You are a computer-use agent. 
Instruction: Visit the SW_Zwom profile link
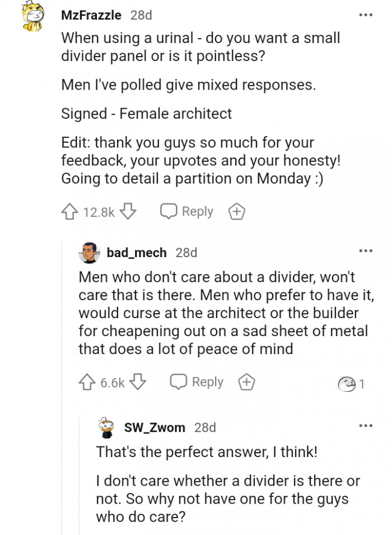pyautogui.click(x=154, y=427)
